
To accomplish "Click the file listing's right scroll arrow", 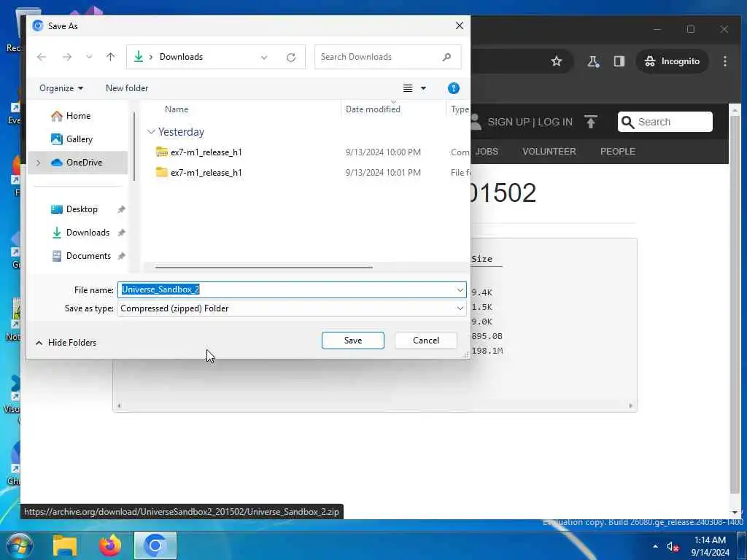I will coord(631,405).
